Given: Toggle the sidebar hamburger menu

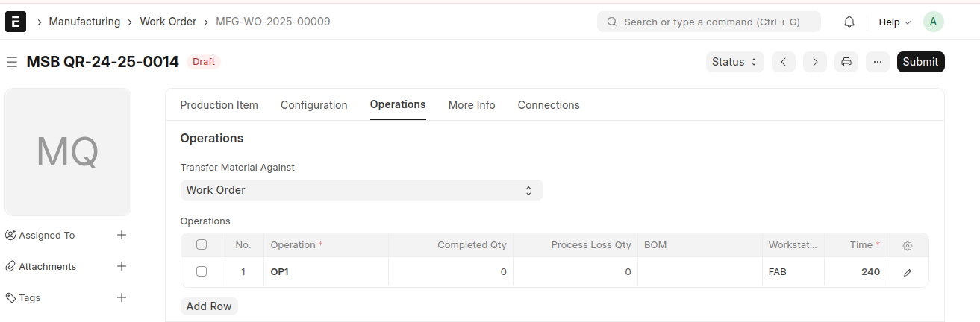Looking at the screenshot, I should pos(12,62).
